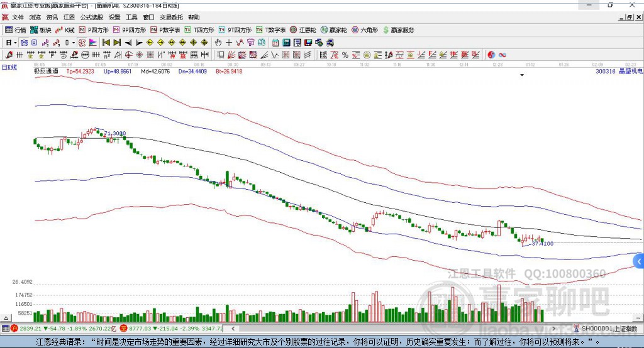
Task: Open the 公式选股 menu
Action: [92, 17]
